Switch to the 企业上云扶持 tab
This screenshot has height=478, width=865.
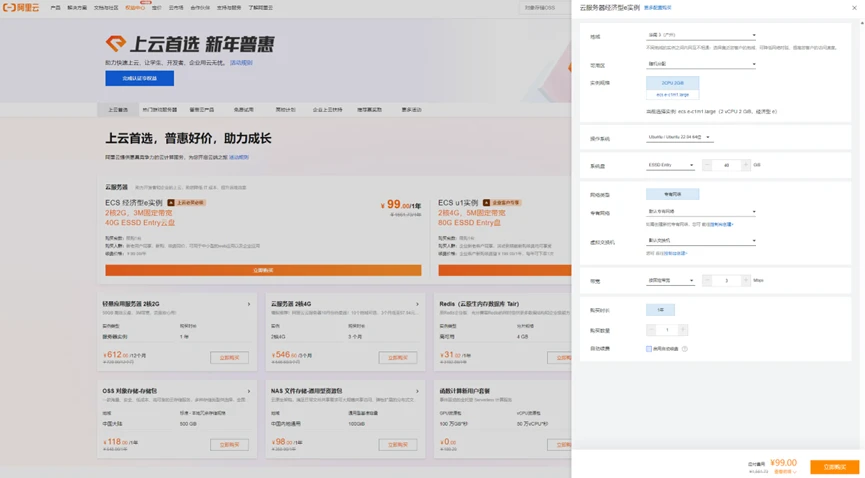(x=328, y=110)
